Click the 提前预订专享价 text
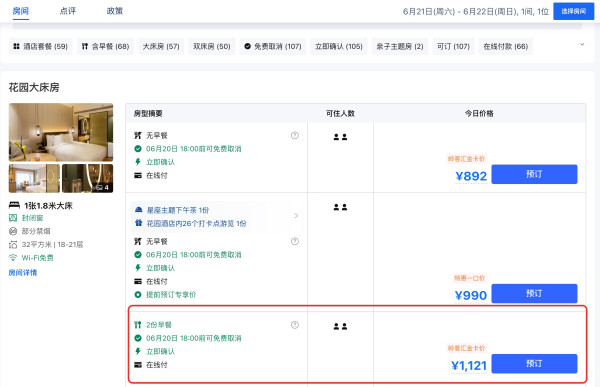 click(171, 294)
